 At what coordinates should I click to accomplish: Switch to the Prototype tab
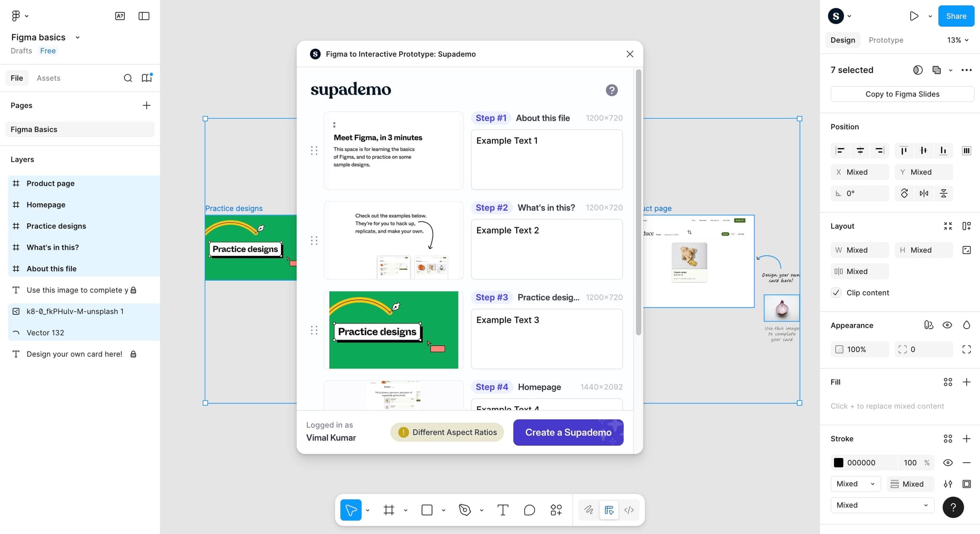[886, 40]
